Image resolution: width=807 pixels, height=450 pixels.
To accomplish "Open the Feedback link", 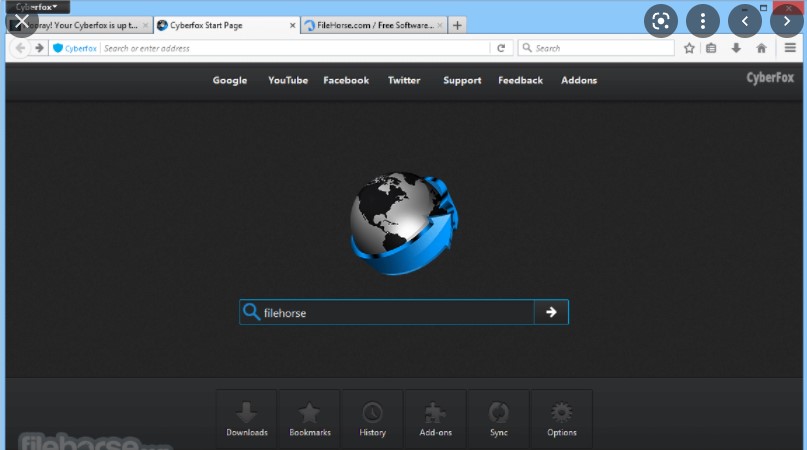I will tap(520, 80).
